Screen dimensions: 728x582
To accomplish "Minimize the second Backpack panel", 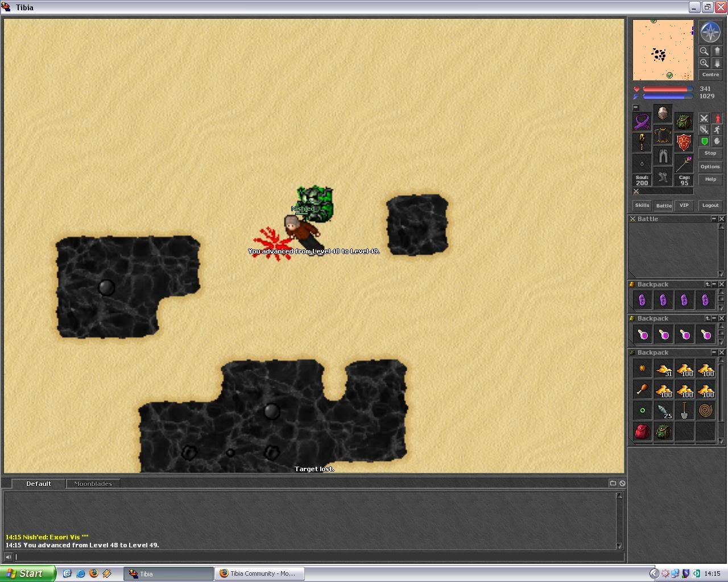I will coord(714,318).
